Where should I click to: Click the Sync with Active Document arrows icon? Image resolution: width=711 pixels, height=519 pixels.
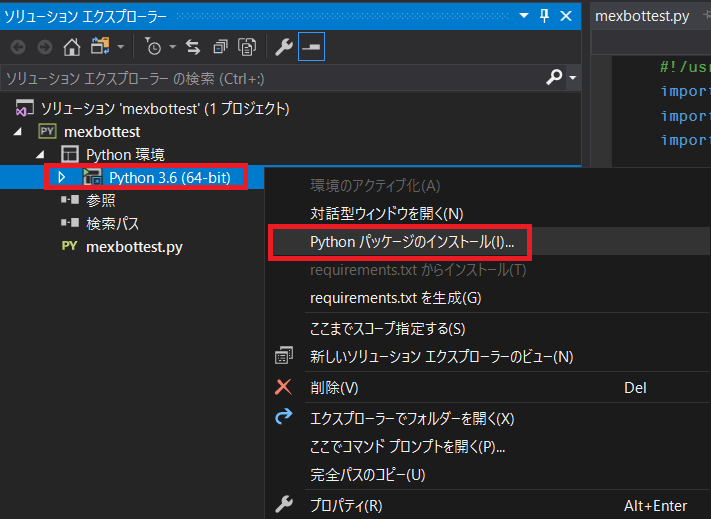pos(193,47)
